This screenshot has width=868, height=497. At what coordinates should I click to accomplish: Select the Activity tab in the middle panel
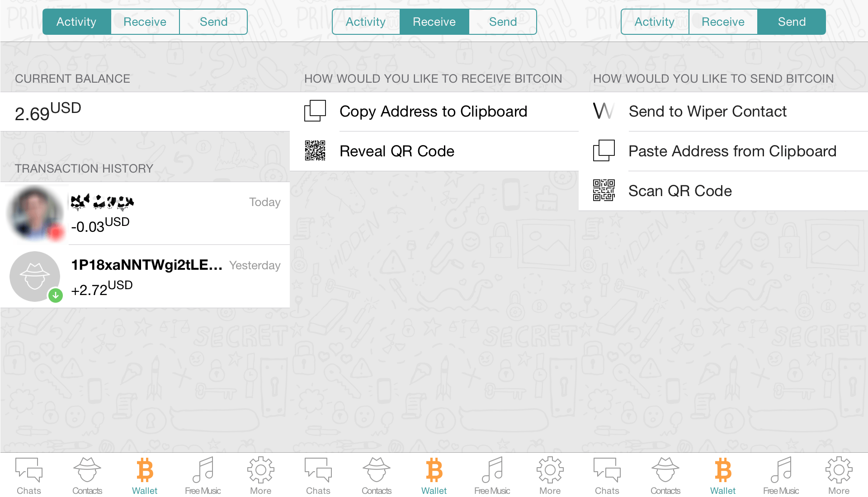[x=366, y=22]
